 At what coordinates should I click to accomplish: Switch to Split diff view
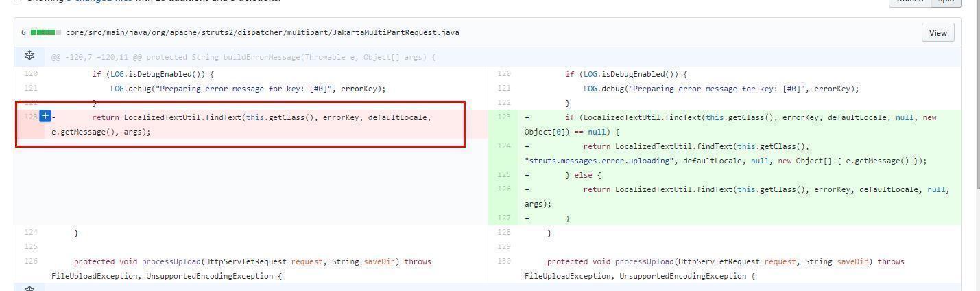(x=946, y=1)
